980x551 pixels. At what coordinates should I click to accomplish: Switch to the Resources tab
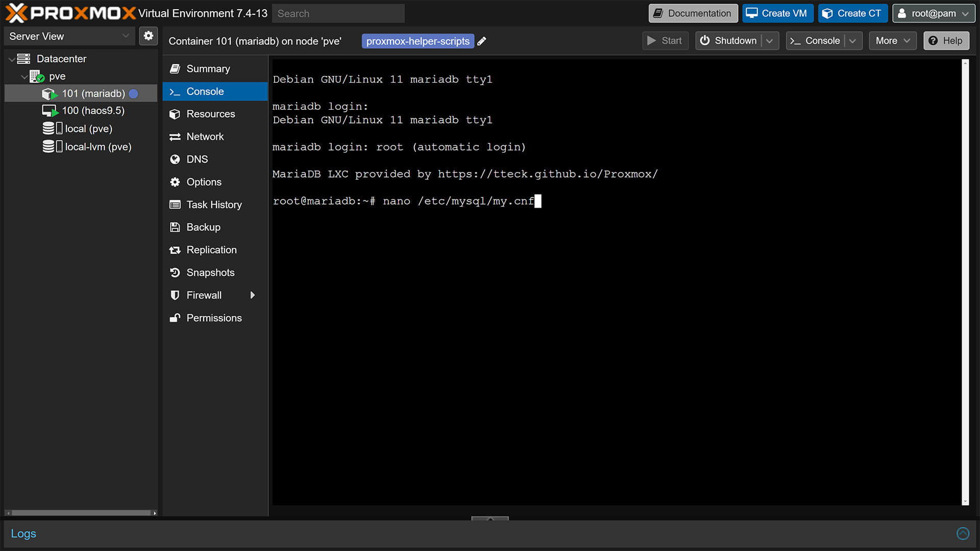pos(175,114)
